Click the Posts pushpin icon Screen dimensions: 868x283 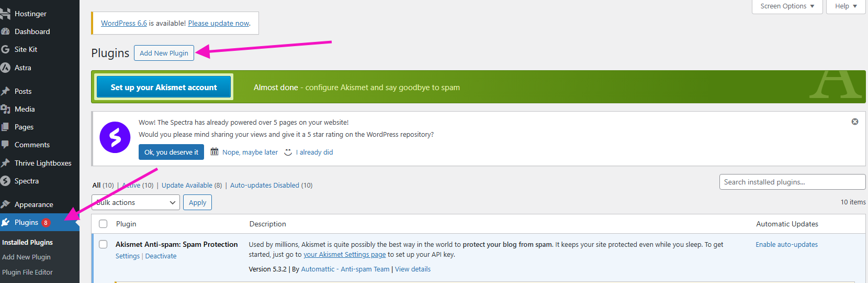tap(5, 91)
